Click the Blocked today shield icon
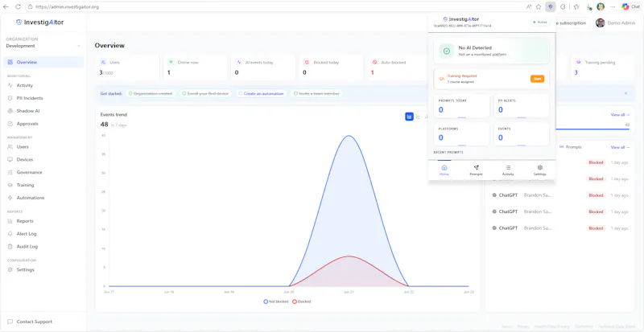Viewport: 644px width, 332px height. coord(307,63)
